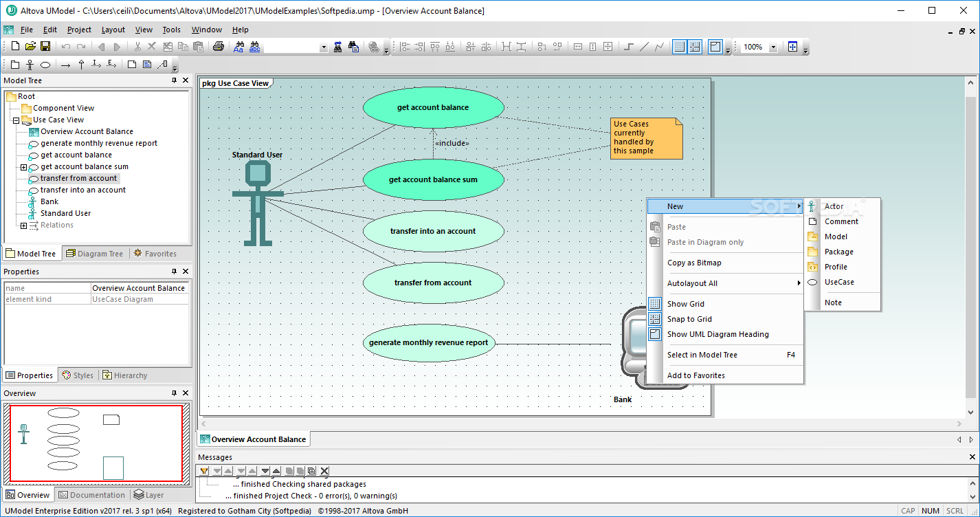The image size is (980, 517).
Task: Save the project with the floppy disk icon
Action: pos(45,47)
